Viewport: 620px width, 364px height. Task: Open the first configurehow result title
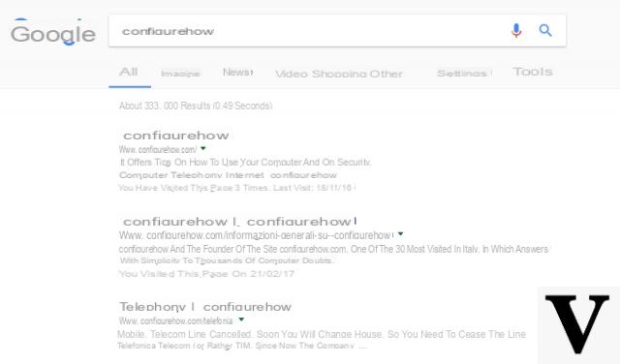176,136
